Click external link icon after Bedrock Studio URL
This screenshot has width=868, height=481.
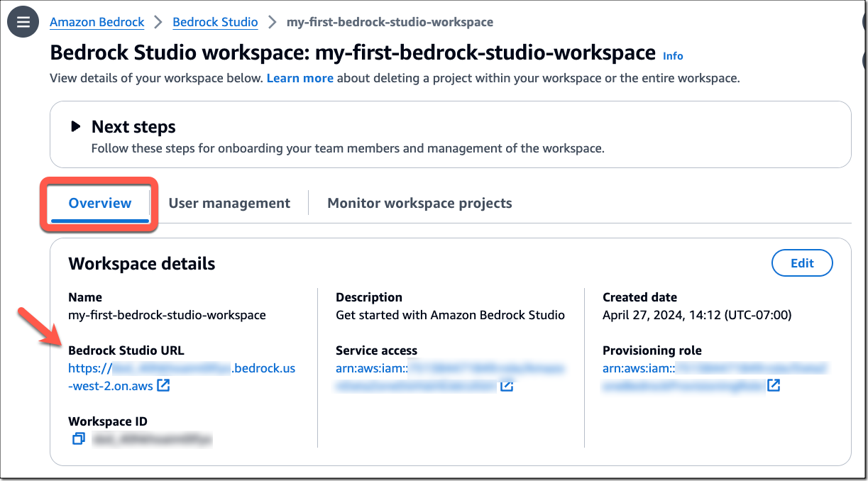pos(163,386)
